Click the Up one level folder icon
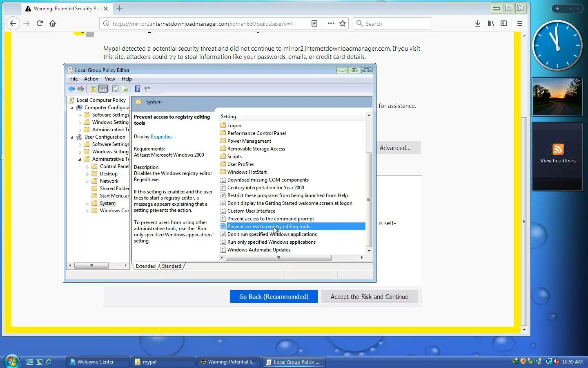The height and width of the screenshot is (368, 588). pyautogui.click(x=94, y=89)
